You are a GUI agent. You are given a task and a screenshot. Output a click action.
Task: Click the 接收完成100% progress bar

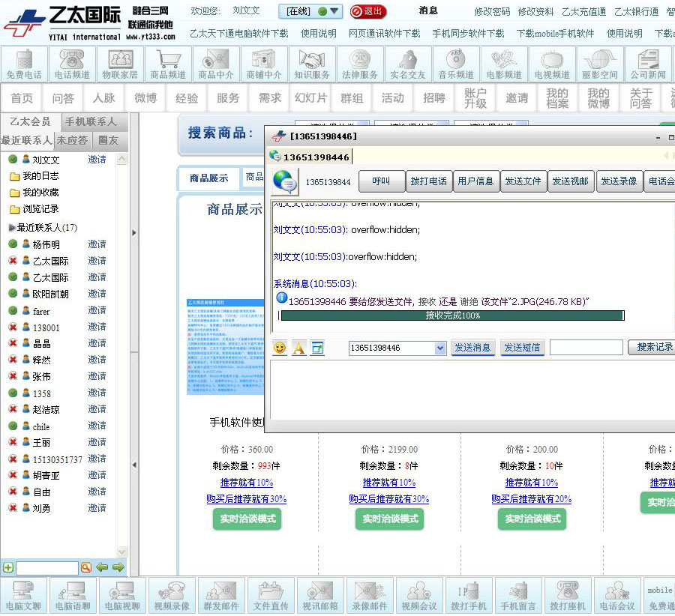(x=452, y=315)
